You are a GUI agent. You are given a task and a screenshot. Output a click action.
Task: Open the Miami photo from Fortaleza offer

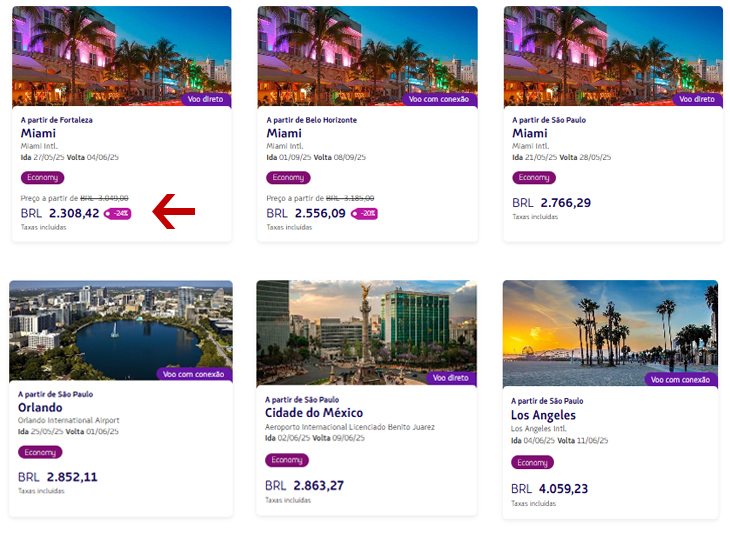click(122, 56)
